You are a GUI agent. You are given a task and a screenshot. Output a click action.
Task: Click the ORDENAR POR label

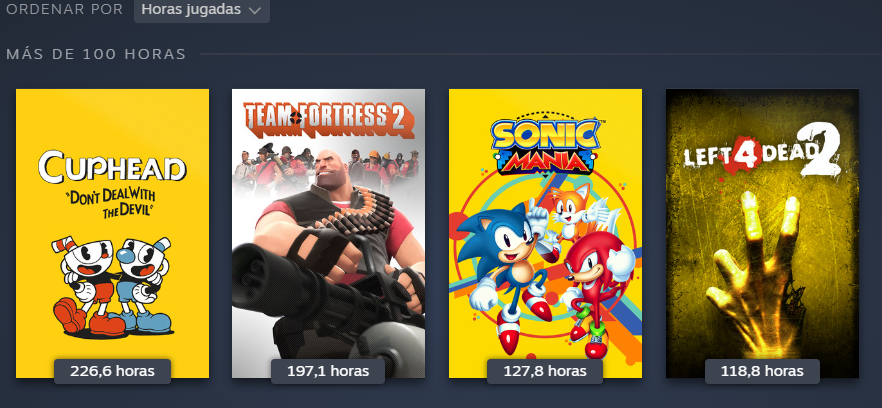[x=65, y=10]
